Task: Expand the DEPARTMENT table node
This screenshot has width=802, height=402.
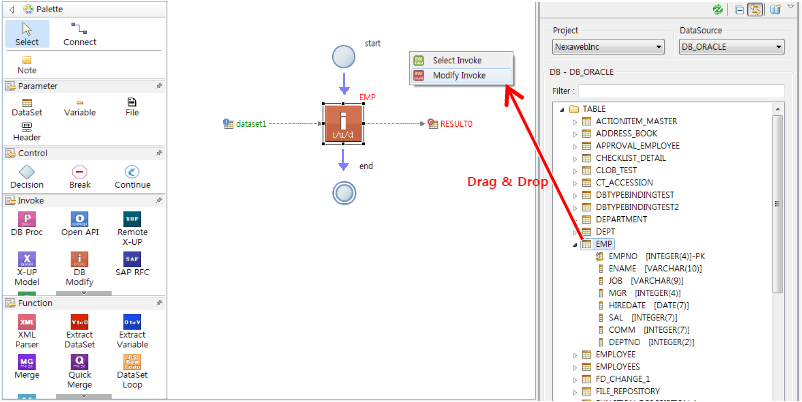Action: (x=575, y=218)
